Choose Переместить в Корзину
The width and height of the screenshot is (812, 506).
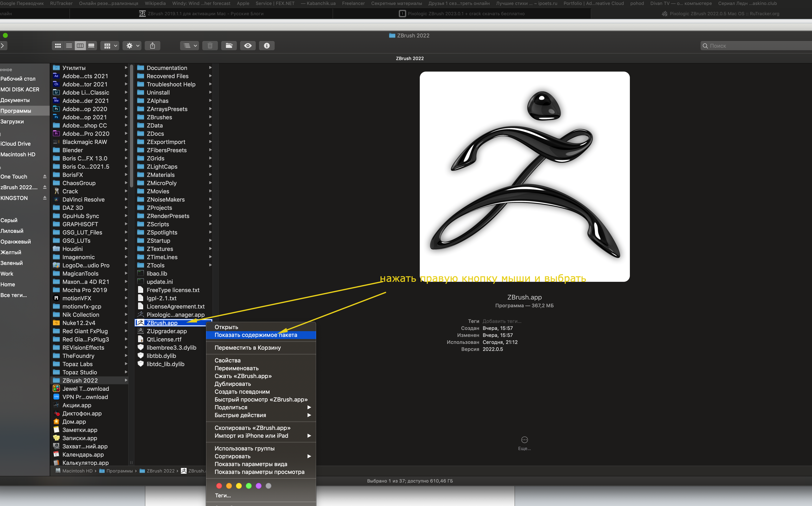click(x=261, y=348)
